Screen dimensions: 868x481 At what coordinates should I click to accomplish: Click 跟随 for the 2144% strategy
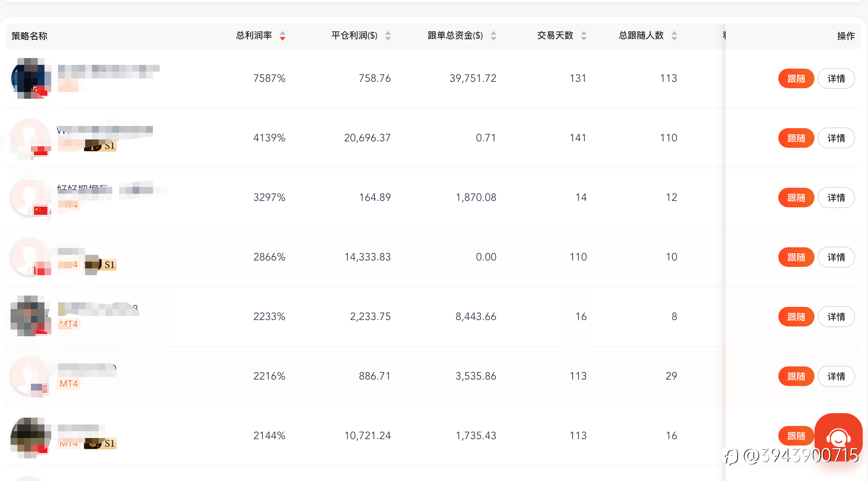(x=796, y=436)
